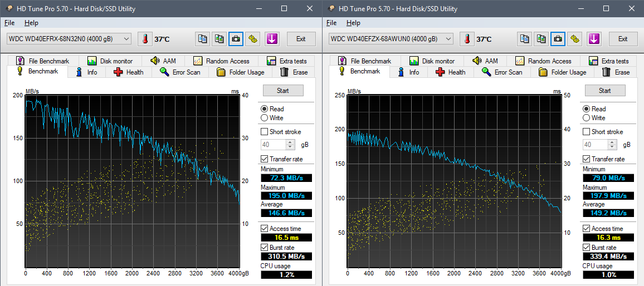Click camera save screenshot icon, right window

(x=558, y=39)
